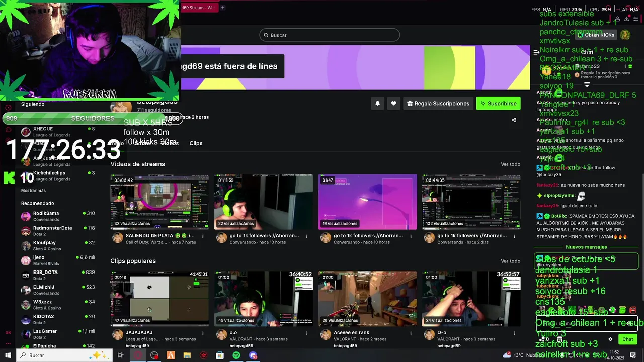Open options menu for Aceeee en rank clip
This screenshot has width=644, height=362.
pyautogui.click(x=411, y=333)
